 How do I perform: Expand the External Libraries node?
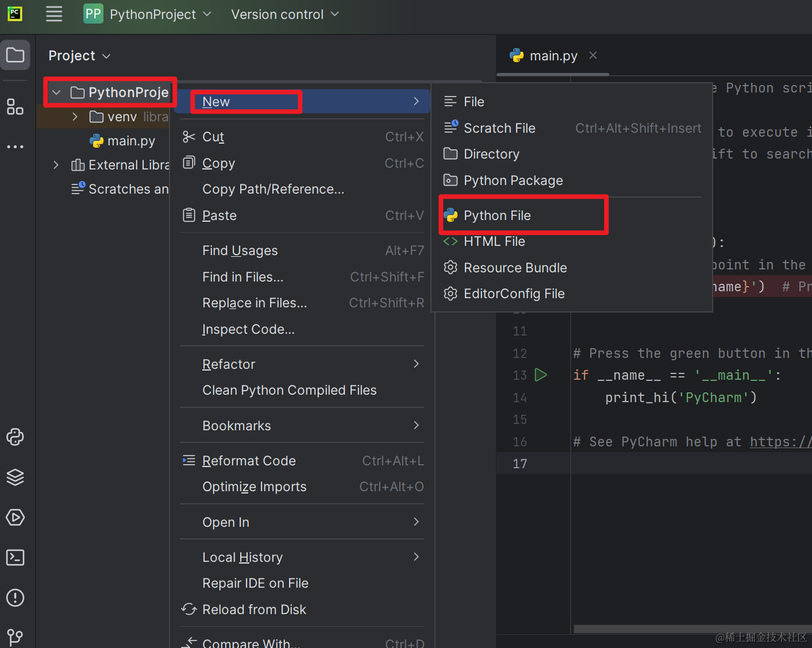tap(56, 165)
